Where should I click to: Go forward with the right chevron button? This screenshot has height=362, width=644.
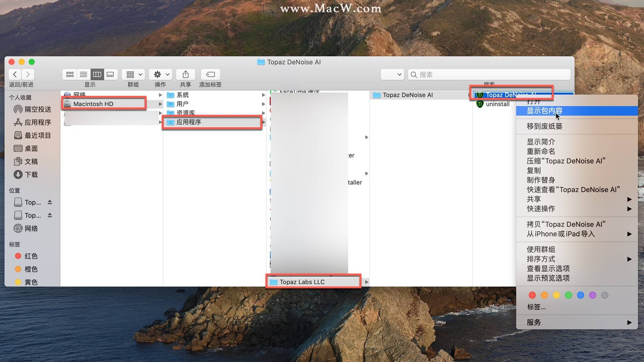[28, 74]
